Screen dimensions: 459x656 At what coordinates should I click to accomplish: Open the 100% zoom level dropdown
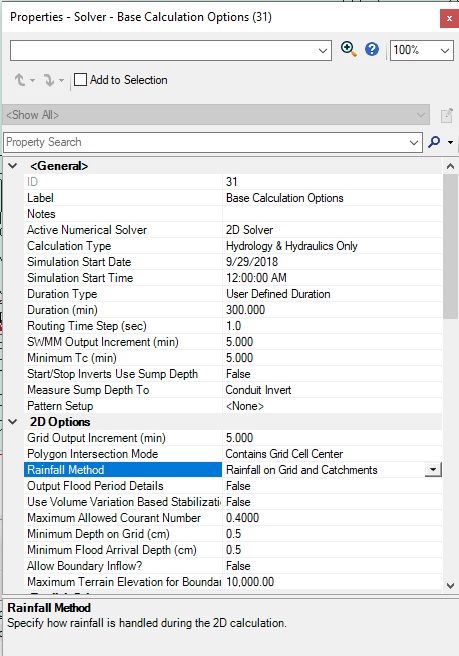[x=421, y=51]
